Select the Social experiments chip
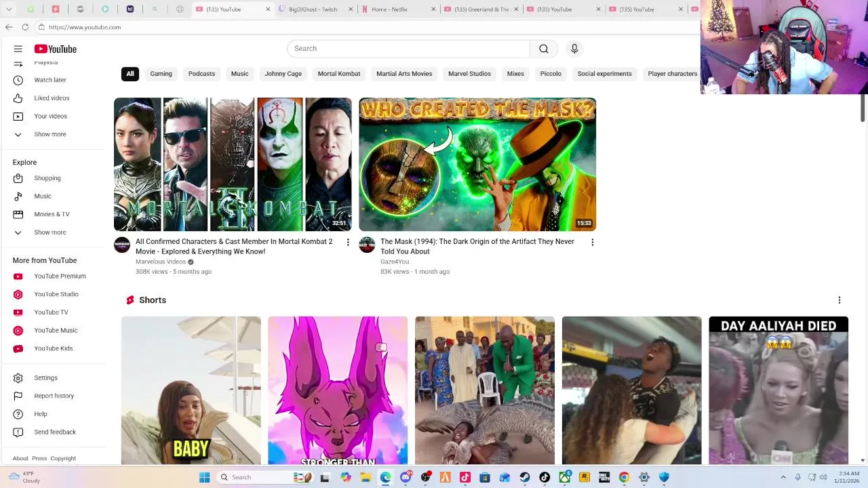Viewport: 868px width, 488px height. [x=604, y=74]
